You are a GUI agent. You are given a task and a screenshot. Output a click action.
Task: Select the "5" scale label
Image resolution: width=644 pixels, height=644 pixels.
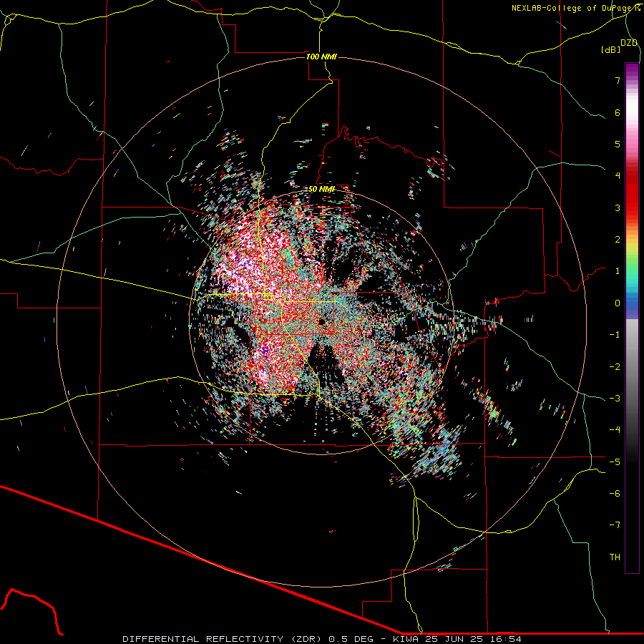pos(618,144)
